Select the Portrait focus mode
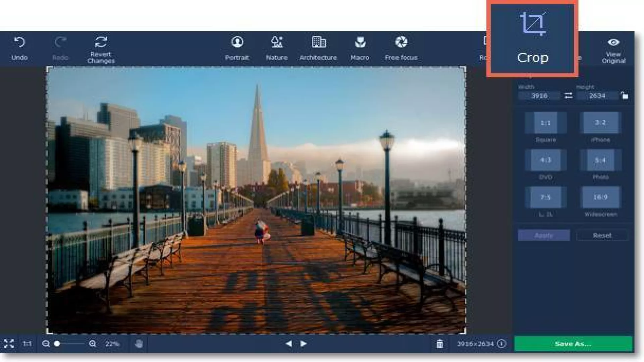 237,43
